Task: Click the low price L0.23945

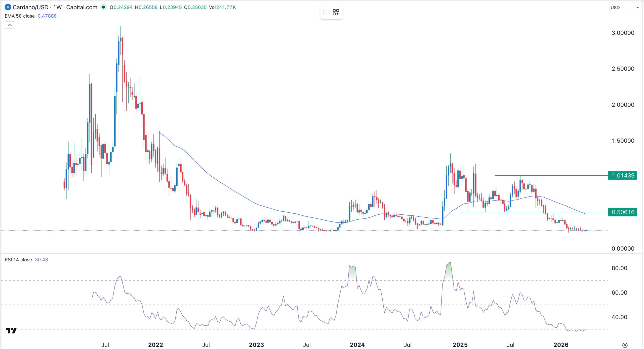Action: click(x=171, y=7)
